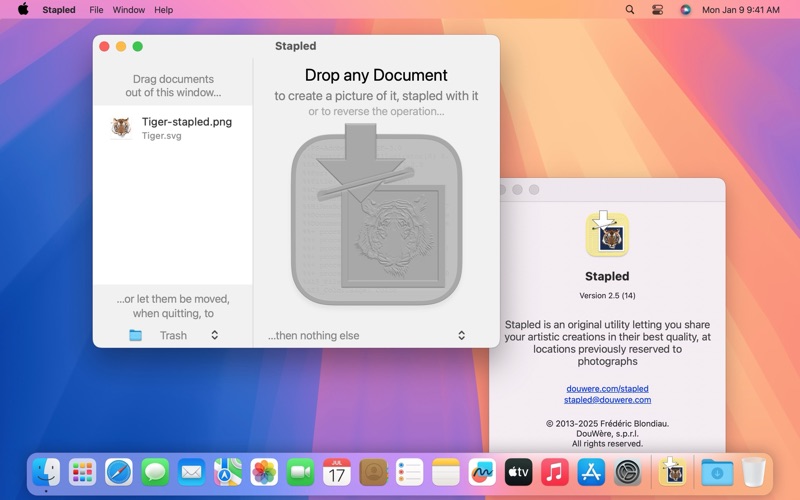Click the large stapled tiger drop zone image
The width and height of the screenshot is (800, 500).
click(x=377, y=214)
